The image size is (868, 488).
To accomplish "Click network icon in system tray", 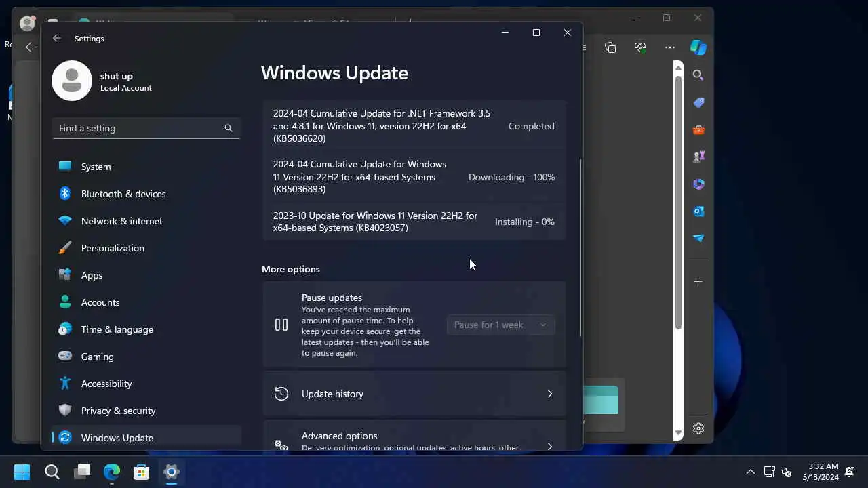I will 770,472.
